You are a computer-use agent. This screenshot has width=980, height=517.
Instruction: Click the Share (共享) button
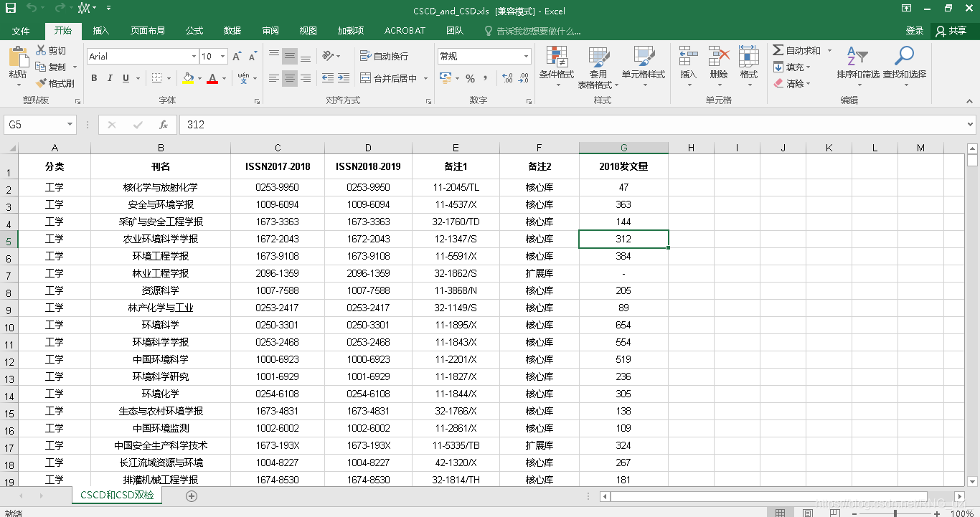click(953, 31)
